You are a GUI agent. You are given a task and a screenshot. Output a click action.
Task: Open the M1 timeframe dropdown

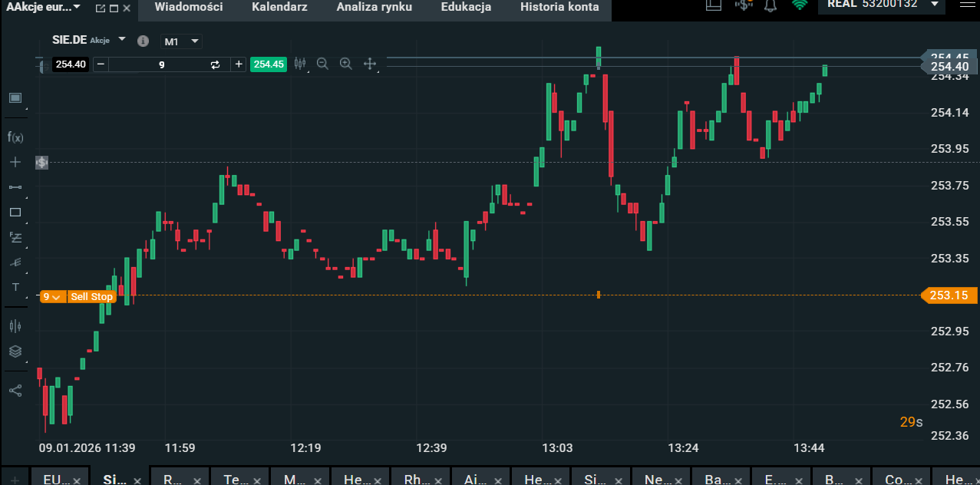pos(181,41)
